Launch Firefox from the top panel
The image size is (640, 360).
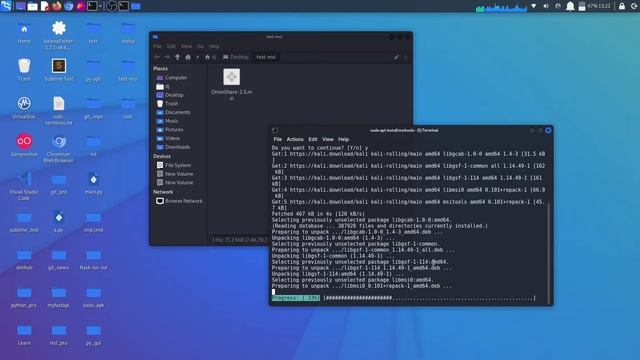click(57, 6)
